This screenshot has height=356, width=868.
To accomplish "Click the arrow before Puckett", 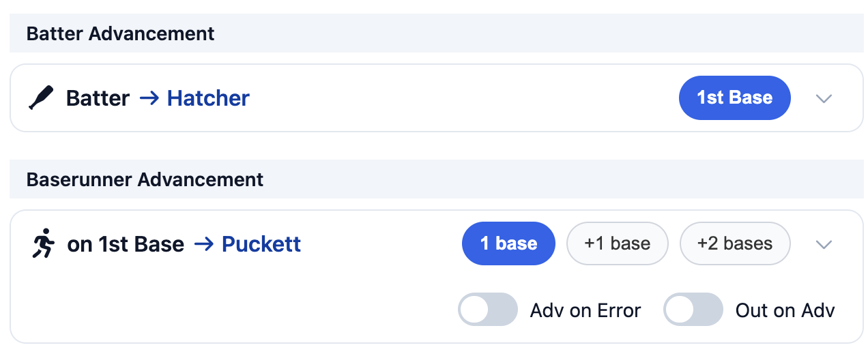I will [203, 244].
